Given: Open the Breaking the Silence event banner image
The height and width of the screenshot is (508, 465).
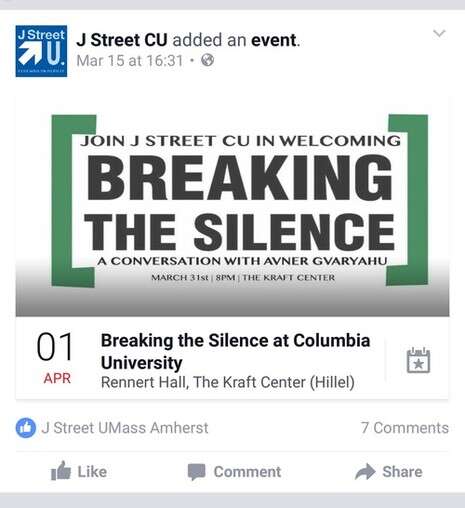Looking at the screenshot, I should point(232,207).
